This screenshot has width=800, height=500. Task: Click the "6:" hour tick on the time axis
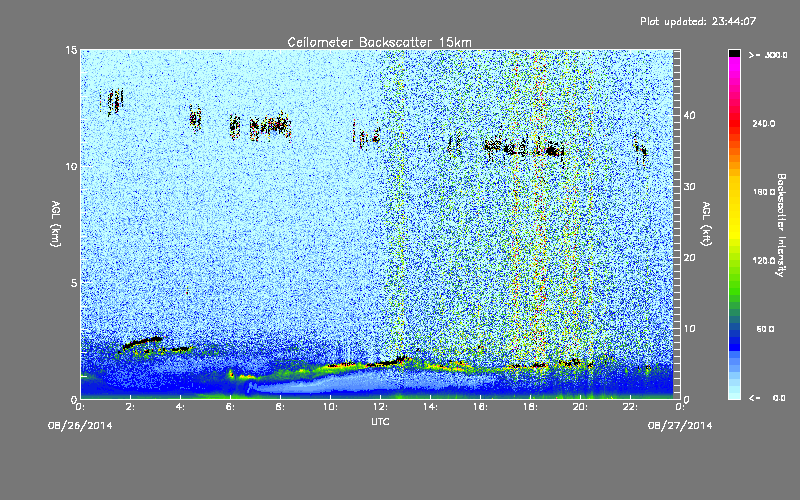(x=230, y=407)
